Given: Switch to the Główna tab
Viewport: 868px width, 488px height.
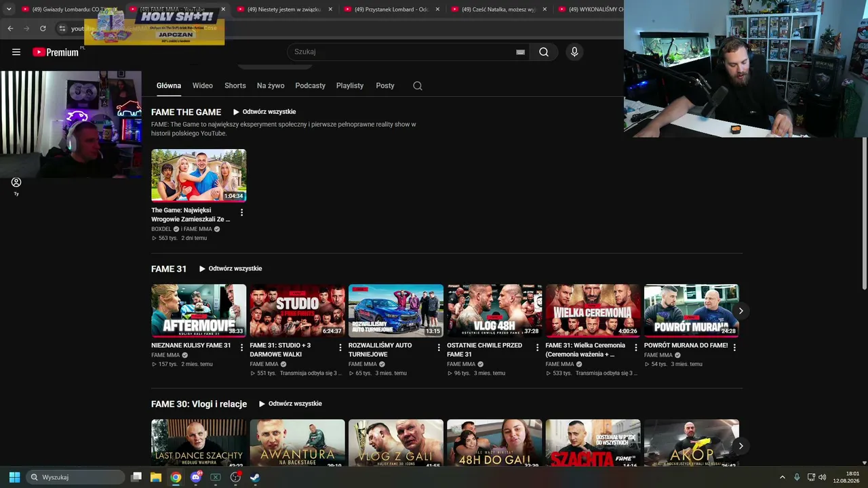Looking at the screenshot, I should coord(169,86).
